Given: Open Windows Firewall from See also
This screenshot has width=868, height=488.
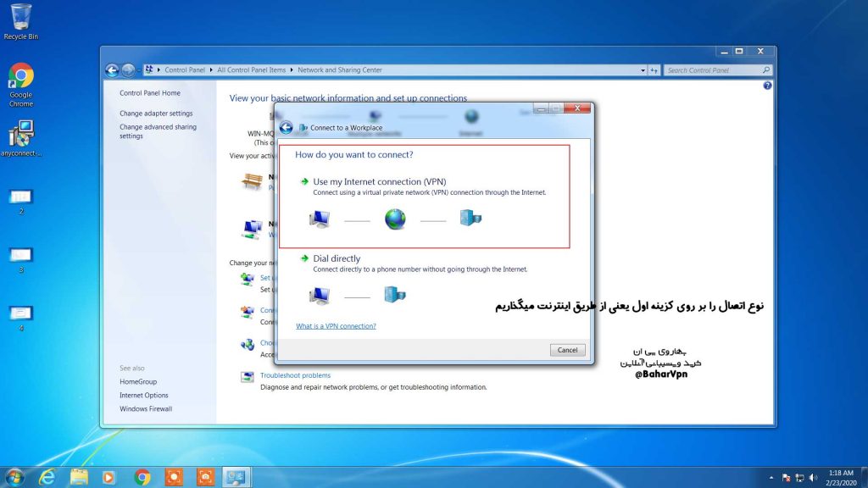Looking at the screenshot, I should pos(146,408).
